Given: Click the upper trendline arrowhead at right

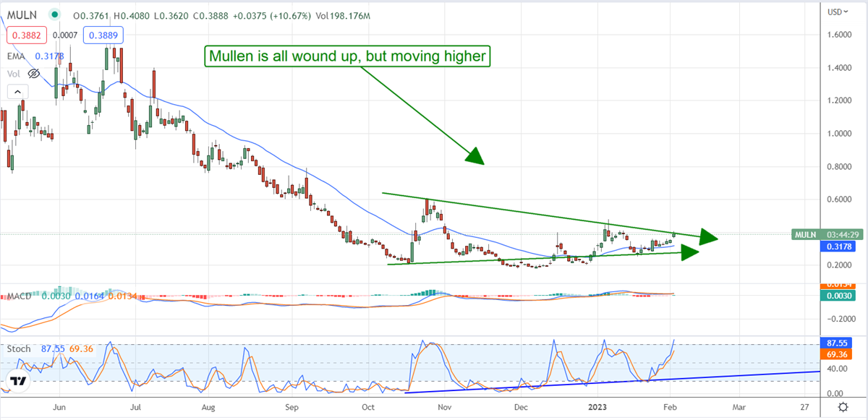Looking at the screenshot, I should pyautogui.click(x=709, y=237).
